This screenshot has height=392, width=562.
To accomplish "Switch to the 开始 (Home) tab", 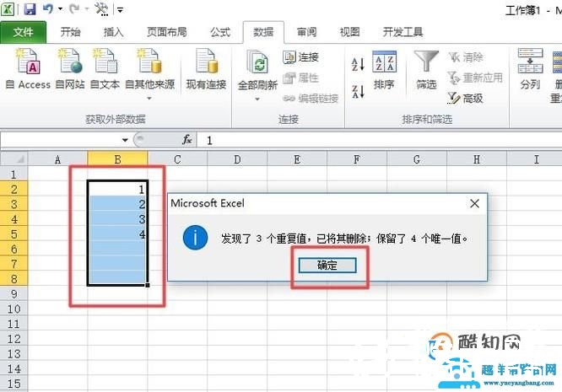I will click(x=70, y=32).
